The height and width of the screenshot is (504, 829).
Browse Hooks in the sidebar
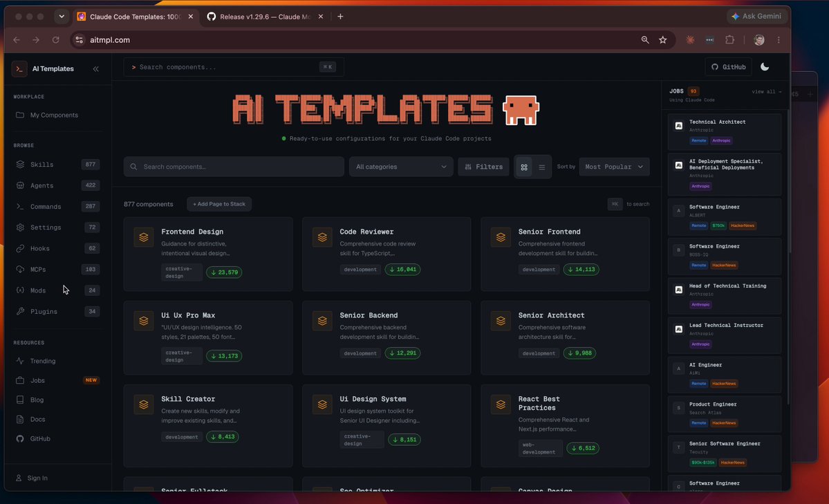pos(57,249)
